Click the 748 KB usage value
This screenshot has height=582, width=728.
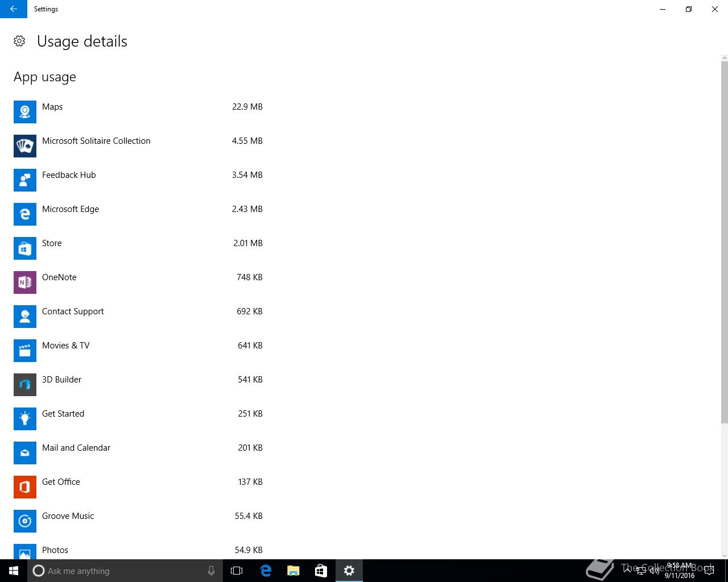pos(250,277)
